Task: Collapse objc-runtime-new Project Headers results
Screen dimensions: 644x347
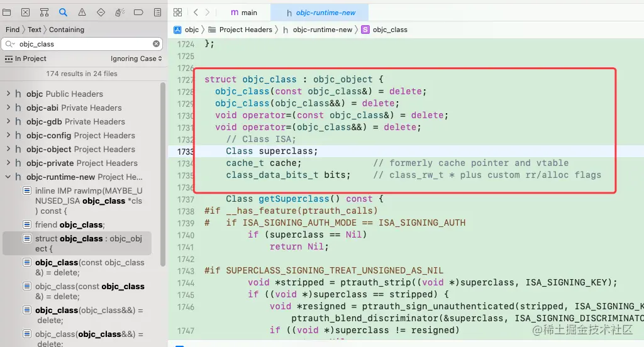Action: (8, 177)
